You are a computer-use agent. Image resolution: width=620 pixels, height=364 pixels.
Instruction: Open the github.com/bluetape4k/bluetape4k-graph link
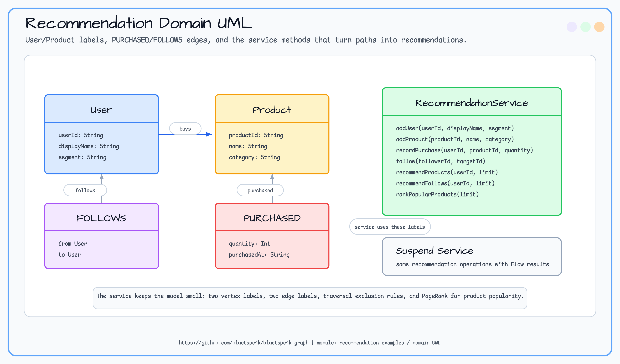click(x=244, y=343)
